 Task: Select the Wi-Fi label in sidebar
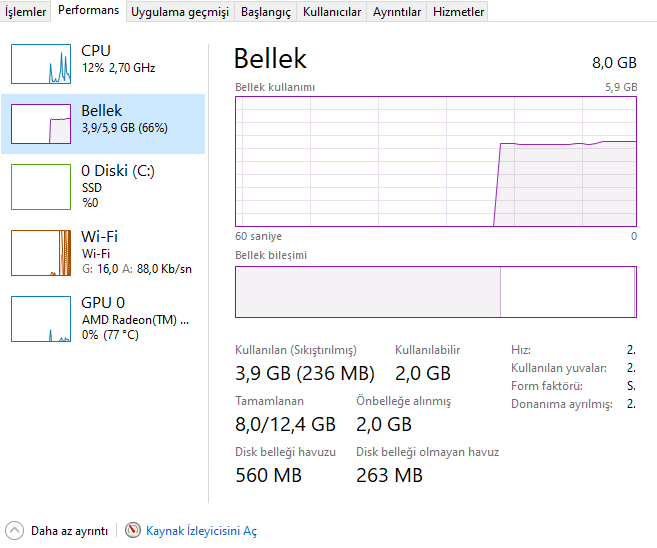(x=99, y=236)
